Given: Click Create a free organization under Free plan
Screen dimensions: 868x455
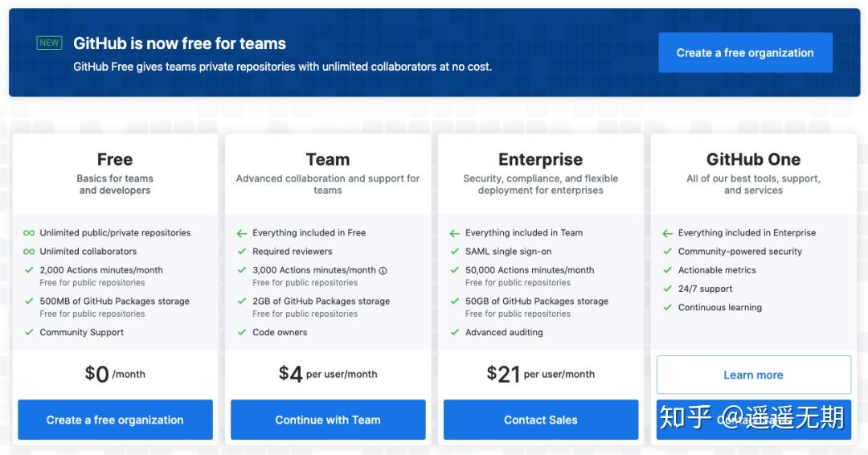Looking at the screenshot, I should [115, 420].
